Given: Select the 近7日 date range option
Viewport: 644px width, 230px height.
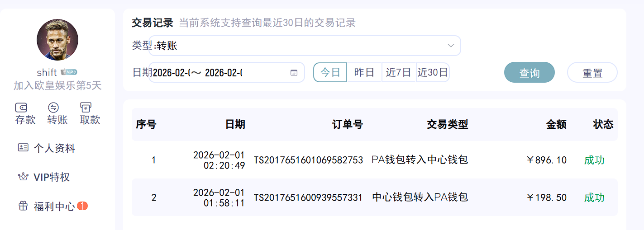Looking at the screenshot, I should [399, 72].
